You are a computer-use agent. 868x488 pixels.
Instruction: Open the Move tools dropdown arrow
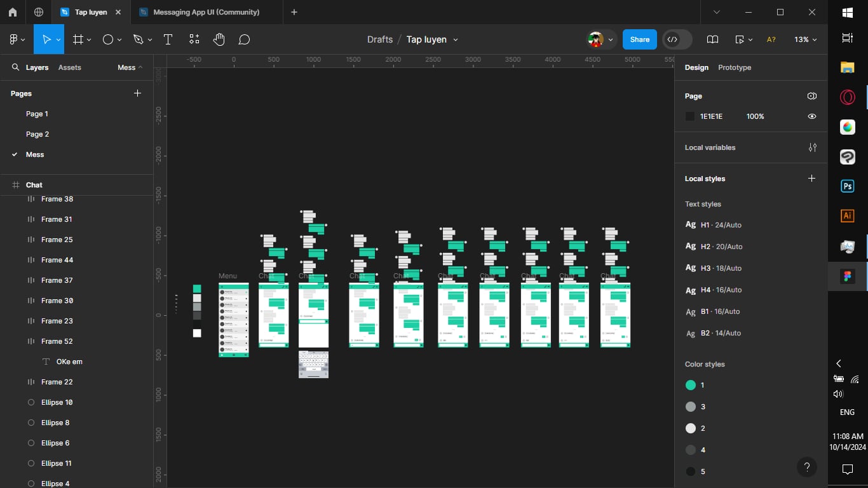click(58, 39)
